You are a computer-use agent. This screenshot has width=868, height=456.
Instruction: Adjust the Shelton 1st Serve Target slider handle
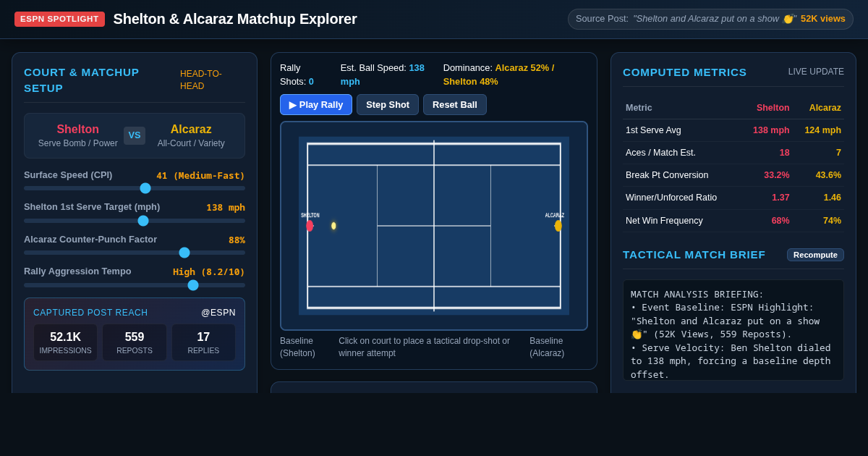pyautogui.click(x=143, y=221)
